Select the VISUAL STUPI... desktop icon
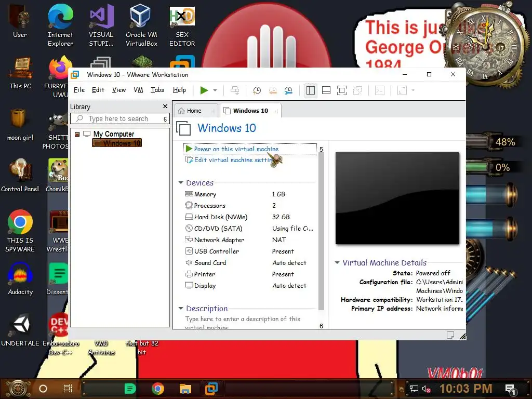Screen dimensions: 532x399 [101, 26]
